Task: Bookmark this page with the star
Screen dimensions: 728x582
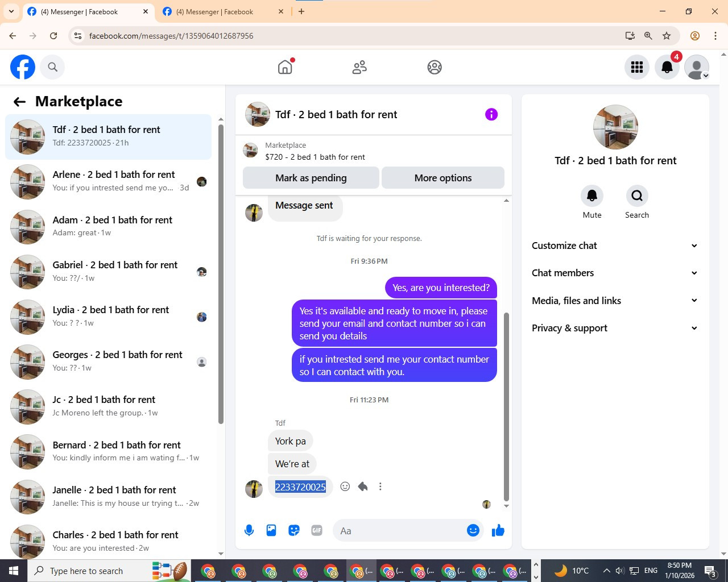Action: 667,36
